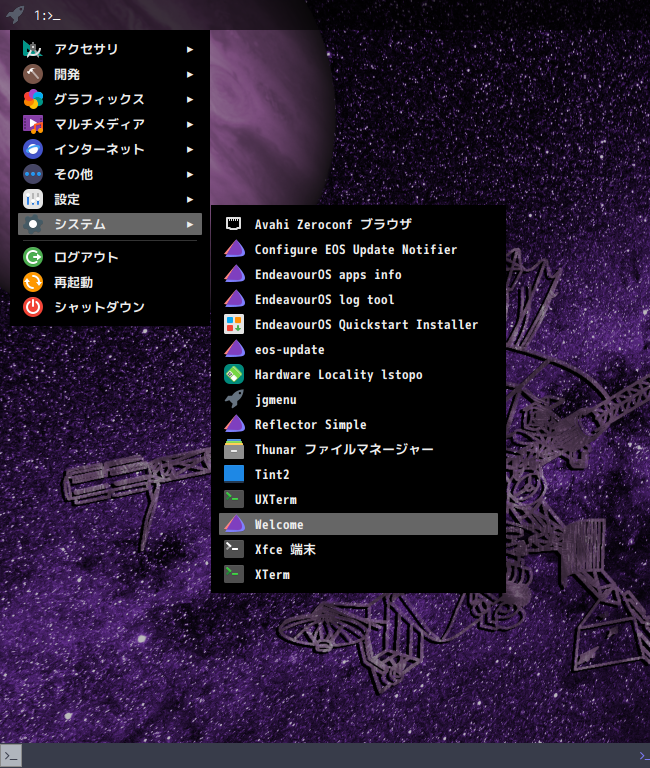Launch EndeavourOS apps info

tap(358, 274)
